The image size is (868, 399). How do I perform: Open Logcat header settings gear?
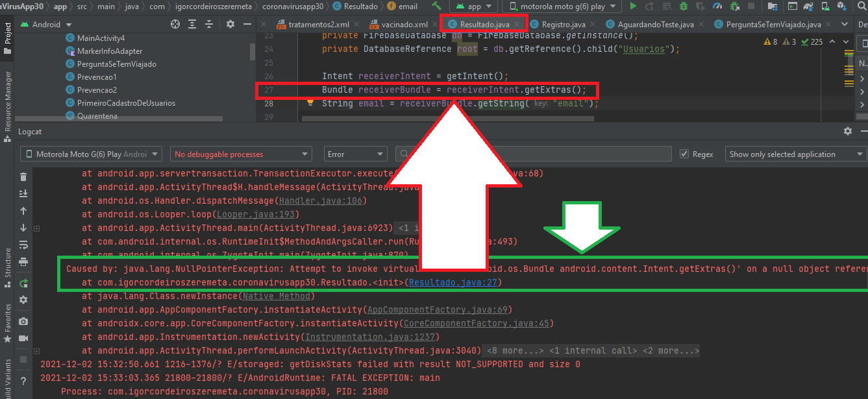(847, 131)
